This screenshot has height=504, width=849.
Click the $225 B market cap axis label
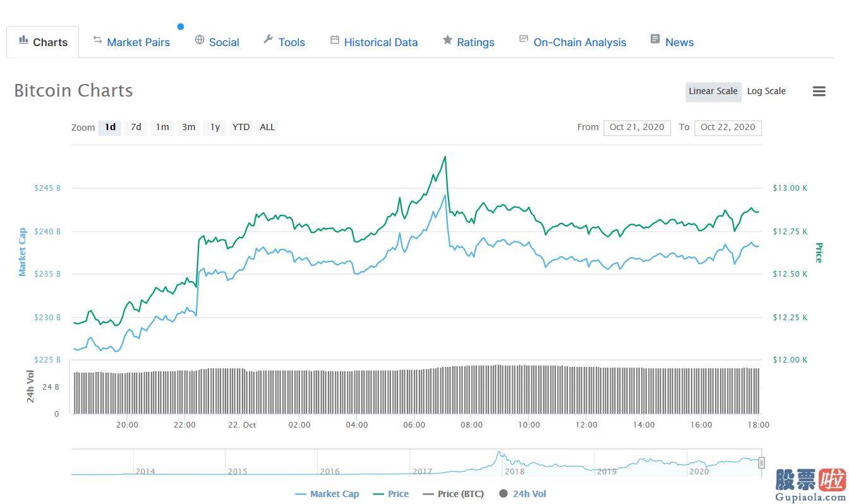[x=47, y=360]
